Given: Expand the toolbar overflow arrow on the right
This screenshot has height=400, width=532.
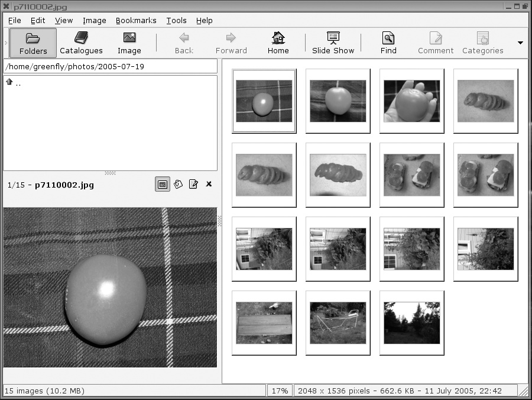Looking at the screenshot, I should click(x=521, y=42).
